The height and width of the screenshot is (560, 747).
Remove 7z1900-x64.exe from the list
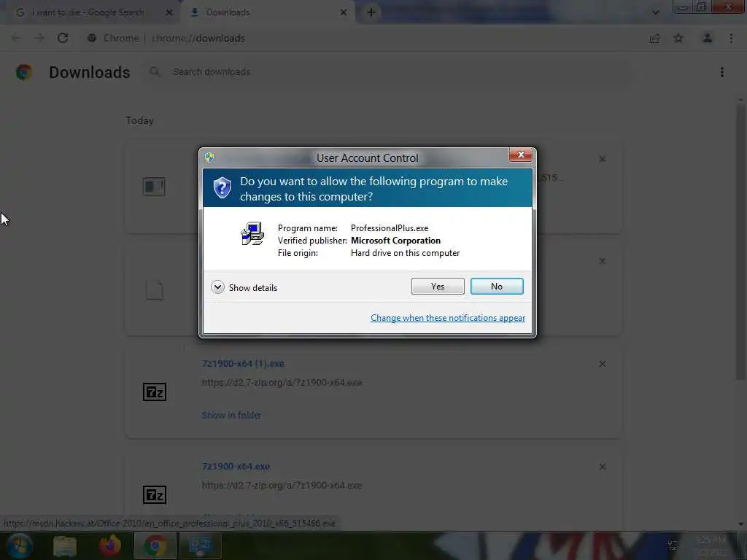tap(602, 467)
